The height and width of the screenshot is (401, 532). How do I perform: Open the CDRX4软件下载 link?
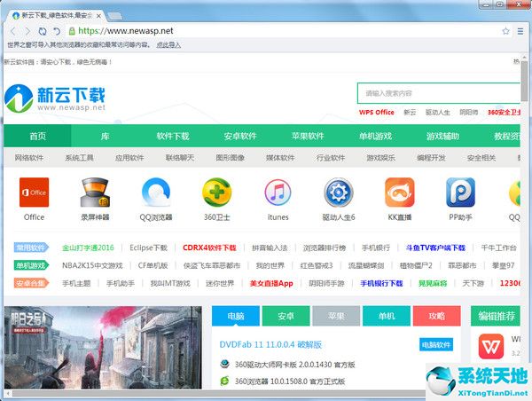209,248
